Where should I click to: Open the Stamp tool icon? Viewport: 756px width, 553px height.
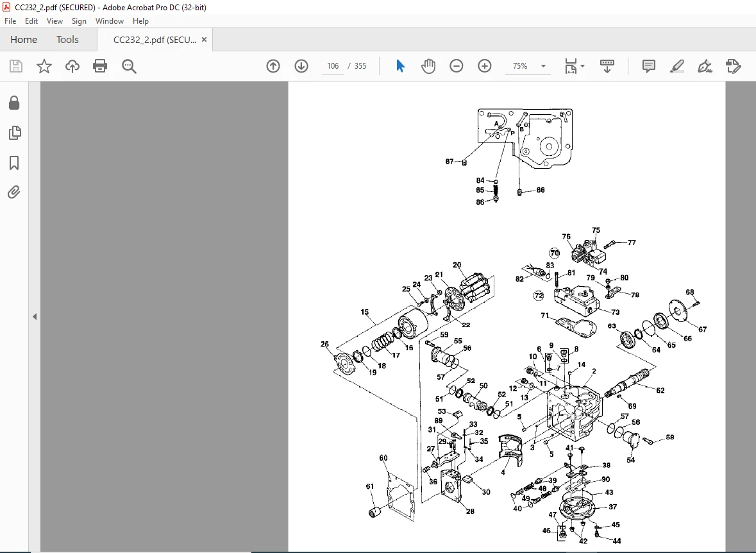point(733,66)
